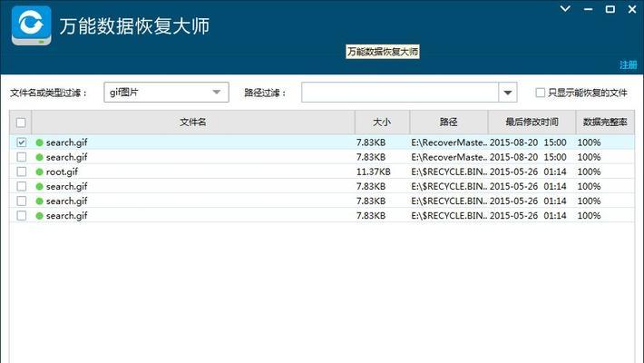Enable 只显示能恢复的文件 checkbox
Screen dimensions: 644x363
540,93
